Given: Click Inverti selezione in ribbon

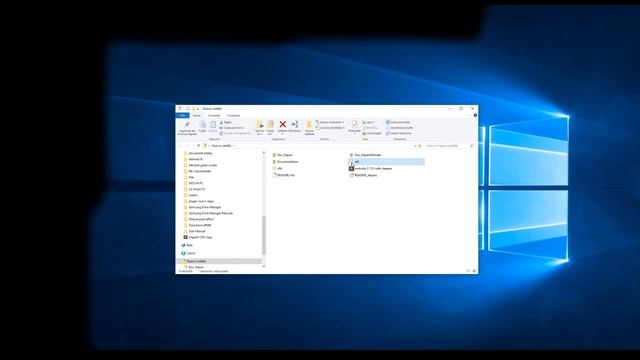Looking at the screenshot, I should pos(399,133).
